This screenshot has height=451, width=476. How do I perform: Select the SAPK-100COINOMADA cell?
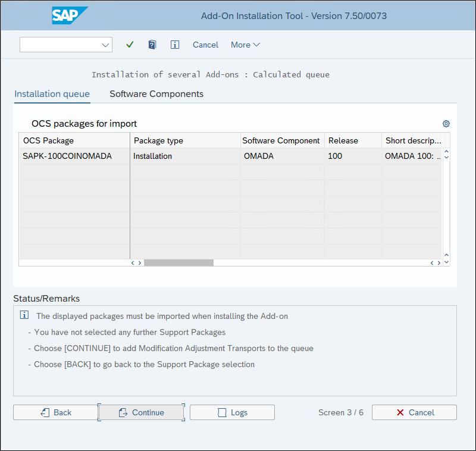(x=74, y=156)
